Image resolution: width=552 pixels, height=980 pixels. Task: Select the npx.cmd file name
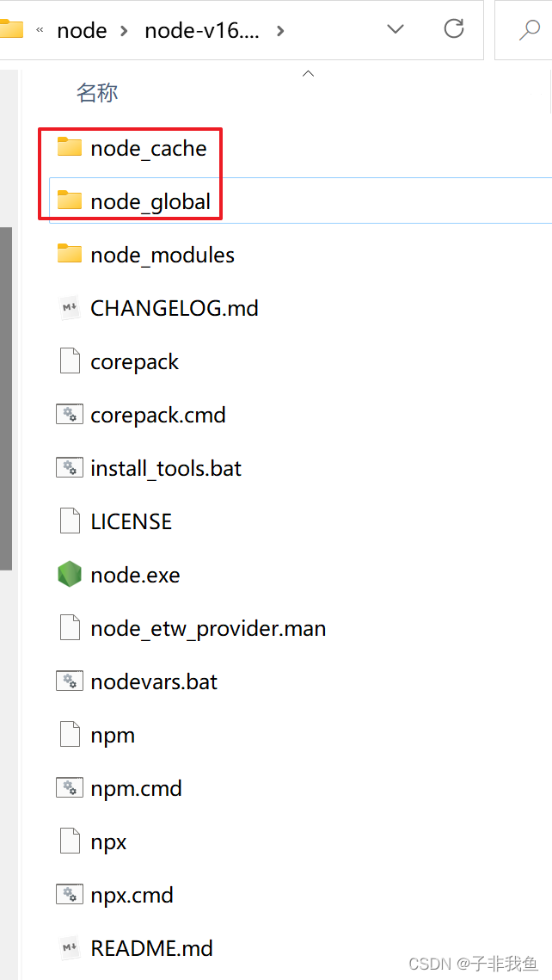132,896
